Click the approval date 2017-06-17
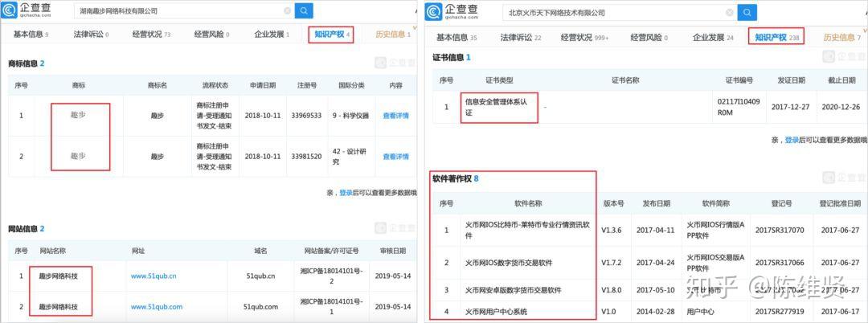Image resolution: width=868 pixels, height=323 pixels. pos(841,312)
